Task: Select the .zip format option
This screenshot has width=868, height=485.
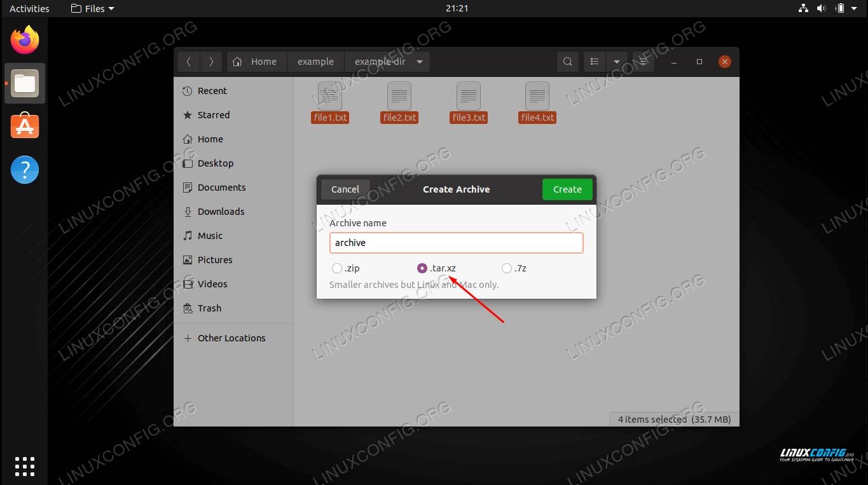Action: [347, 268]
